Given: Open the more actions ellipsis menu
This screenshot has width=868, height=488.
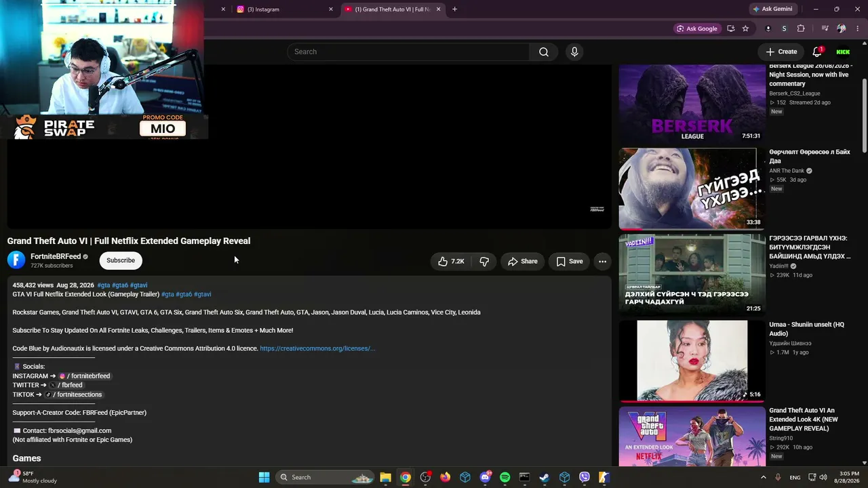Looking at the screenshot, I should click(602, 261).
